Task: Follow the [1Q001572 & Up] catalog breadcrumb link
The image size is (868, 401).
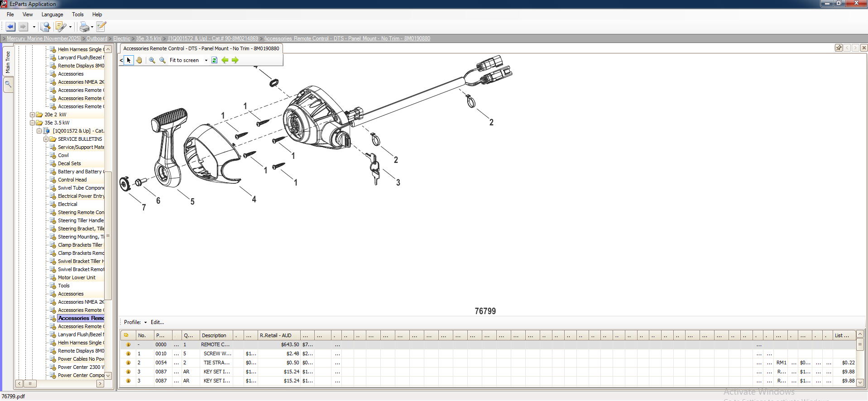Action: coord(213,38)
